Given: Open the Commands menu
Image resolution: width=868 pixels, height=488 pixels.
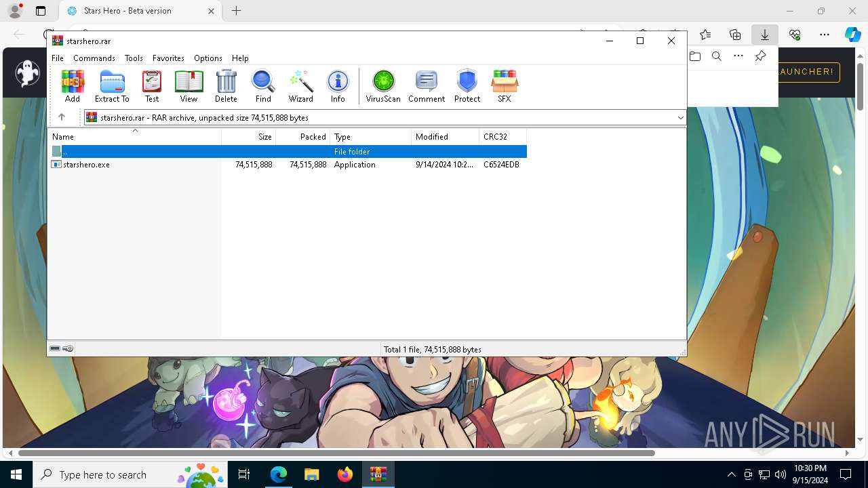Looking at the screenshot, I should click(x=94, y=58).
